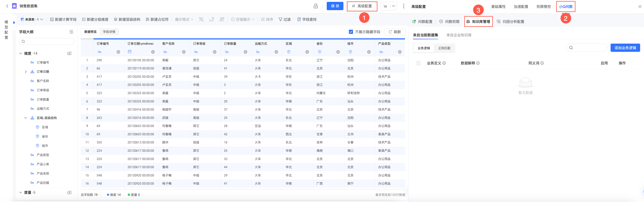This screenshot has height=202, width=644.
Task: Add new dimension folder icon
Action: coord(69,53)
